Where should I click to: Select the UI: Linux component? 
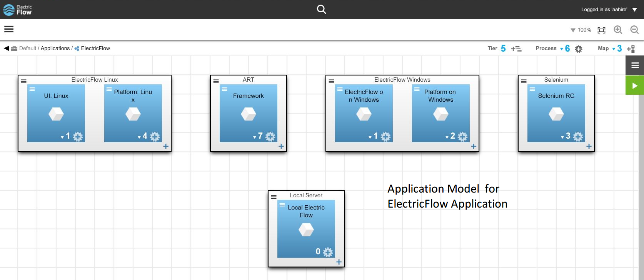(x=56, y=113)
